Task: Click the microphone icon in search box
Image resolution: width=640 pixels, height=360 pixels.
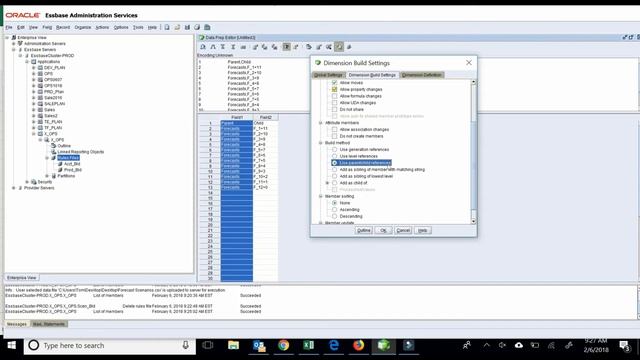Action: click(185, 345)
